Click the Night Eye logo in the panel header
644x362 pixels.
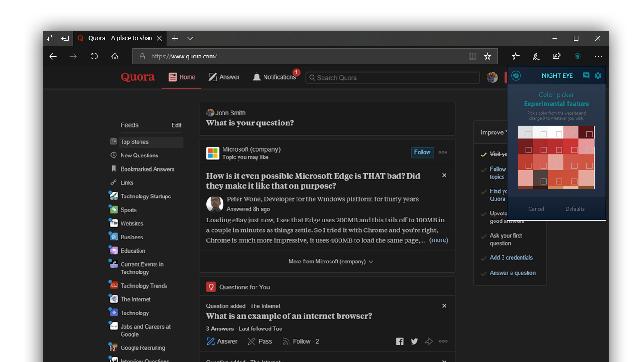pyautogui.click(x=516, y=75)
